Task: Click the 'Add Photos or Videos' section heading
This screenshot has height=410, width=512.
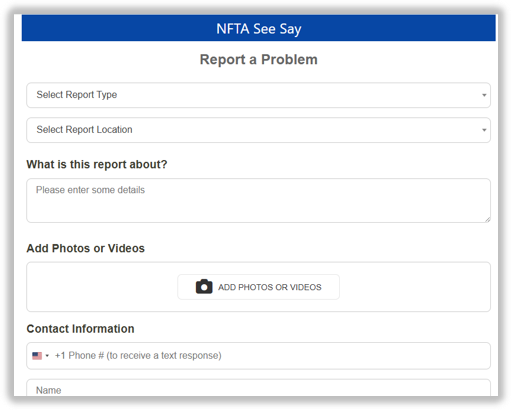Action: click(x=85, y=248)
